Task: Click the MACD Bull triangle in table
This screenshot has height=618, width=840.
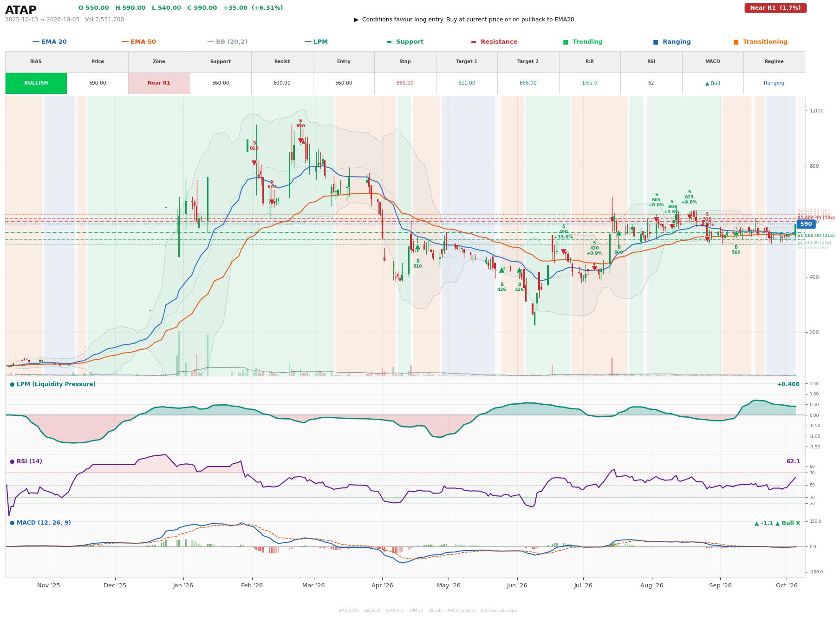Action: click(707, 83)
